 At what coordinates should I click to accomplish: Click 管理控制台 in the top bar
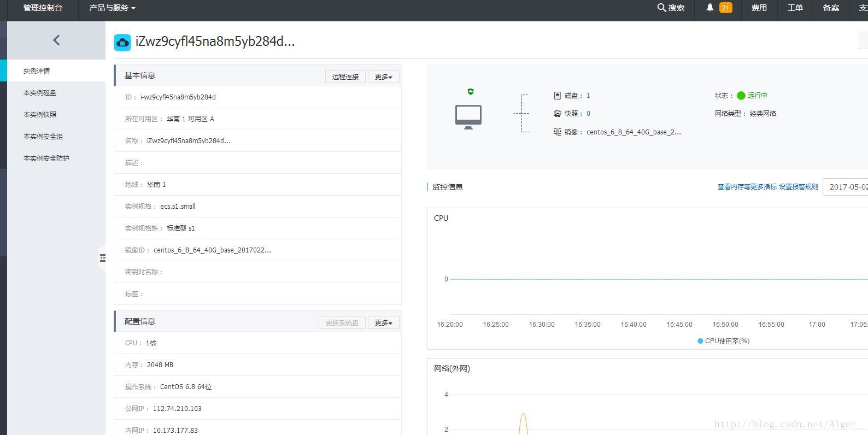coord(43,8)
